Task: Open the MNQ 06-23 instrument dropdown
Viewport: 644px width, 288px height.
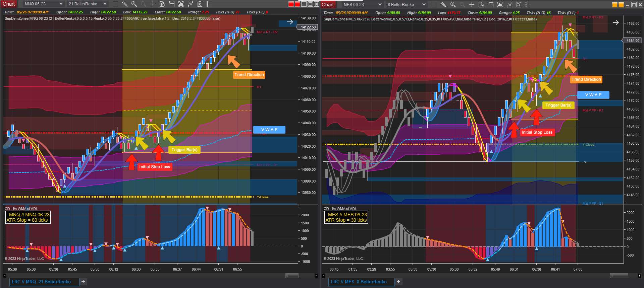Action: (x=44, y=4)
